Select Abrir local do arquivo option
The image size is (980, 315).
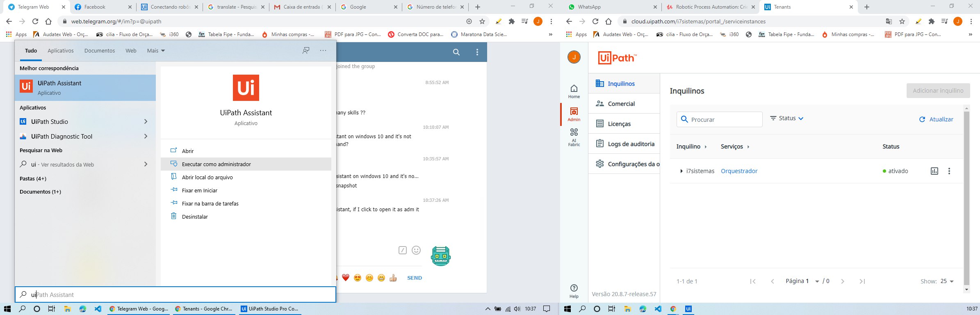pos(246,177)
